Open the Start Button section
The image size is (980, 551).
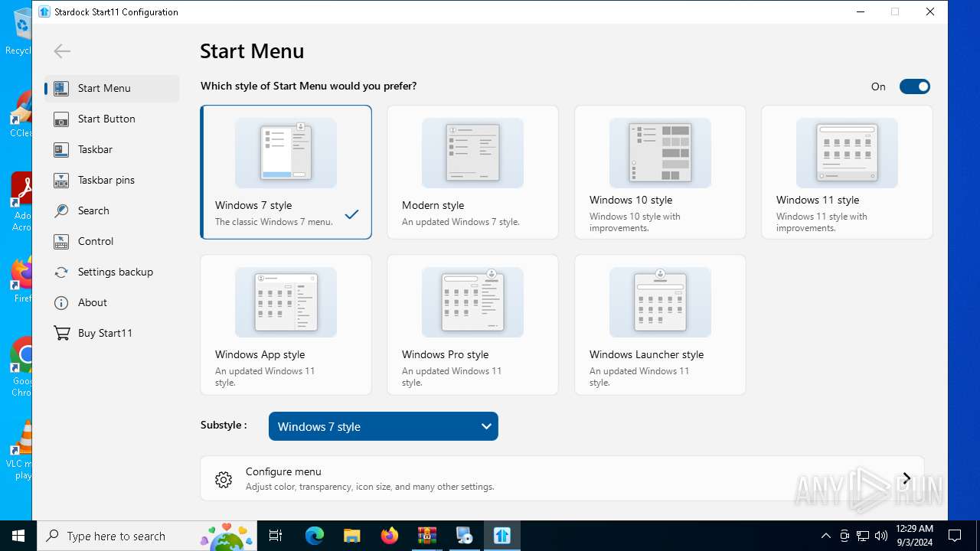tap(112, 119)
